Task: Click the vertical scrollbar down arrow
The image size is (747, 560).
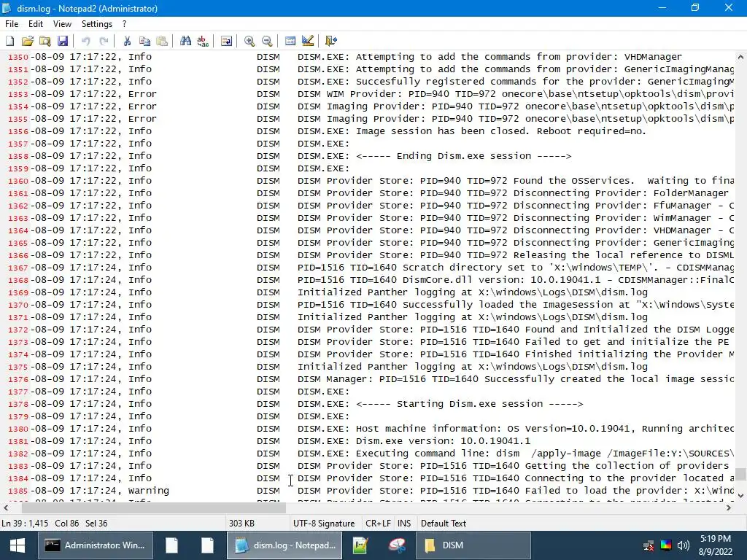Action: [x=740, y=496]
